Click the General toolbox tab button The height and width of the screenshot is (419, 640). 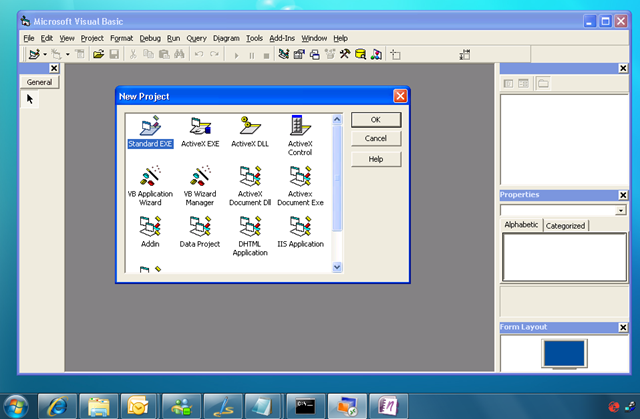point(40,82)
